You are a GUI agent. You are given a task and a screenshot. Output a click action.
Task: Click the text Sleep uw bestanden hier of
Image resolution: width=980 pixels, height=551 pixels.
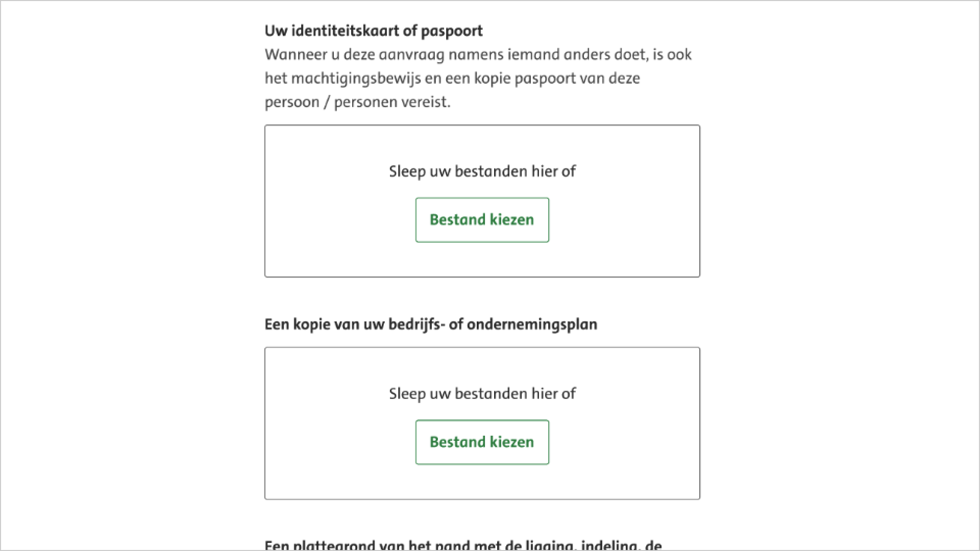coord(482,171)
